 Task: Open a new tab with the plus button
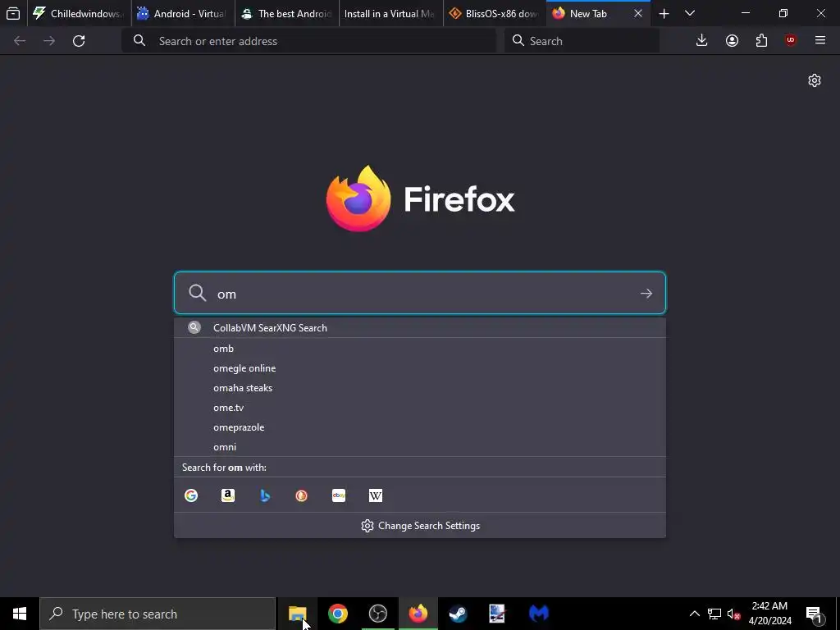664,14
